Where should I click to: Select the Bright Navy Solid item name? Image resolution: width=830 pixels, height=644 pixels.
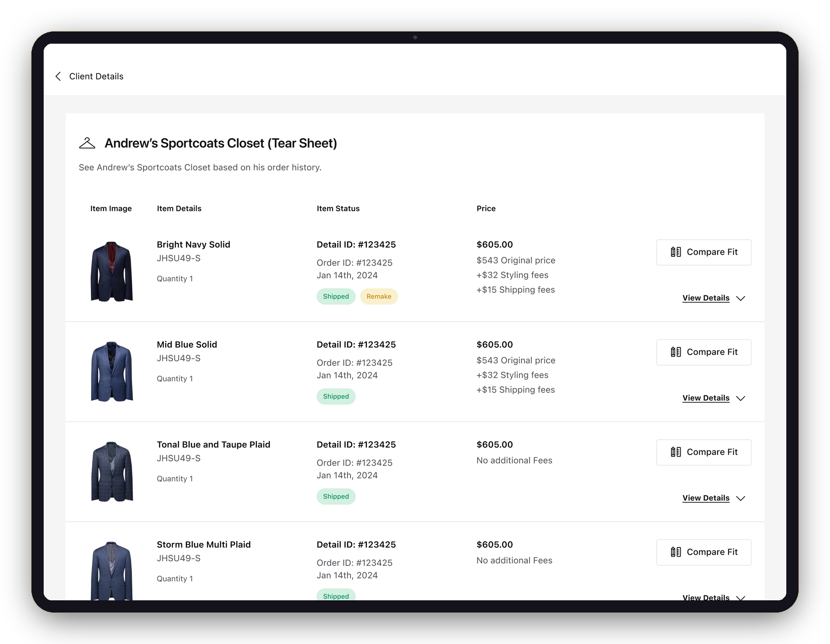[194, 245]
